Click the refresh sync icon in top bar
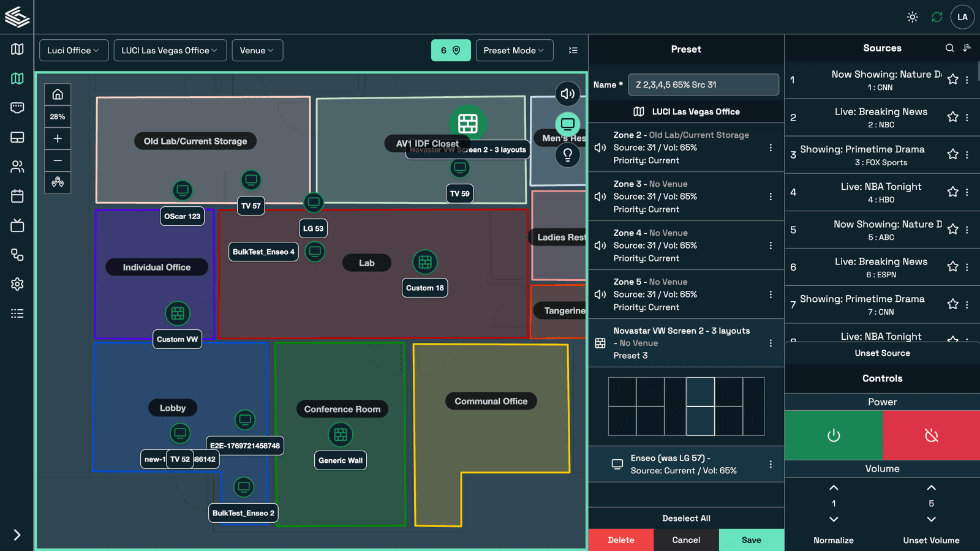Screen dimensions: 980x551 pyautogui.click(x=937, y=17)
